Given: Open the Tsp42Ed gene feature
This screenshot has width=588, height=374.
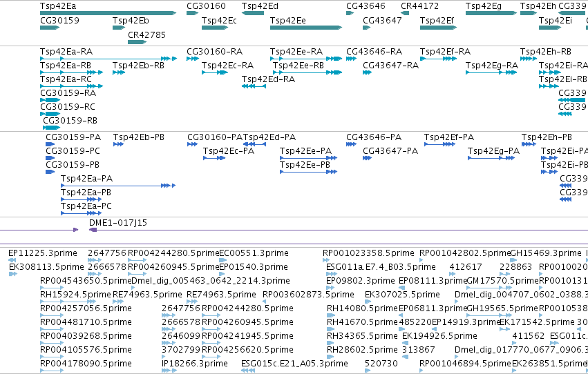Looking at the screenshot, I should tap(253, 13).
